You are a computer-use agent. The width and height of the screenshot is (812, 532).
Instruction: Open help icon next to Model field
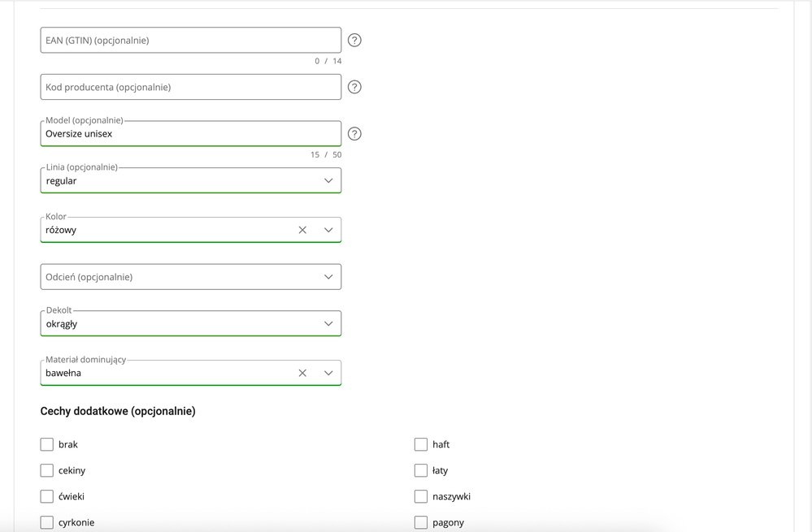354,134
